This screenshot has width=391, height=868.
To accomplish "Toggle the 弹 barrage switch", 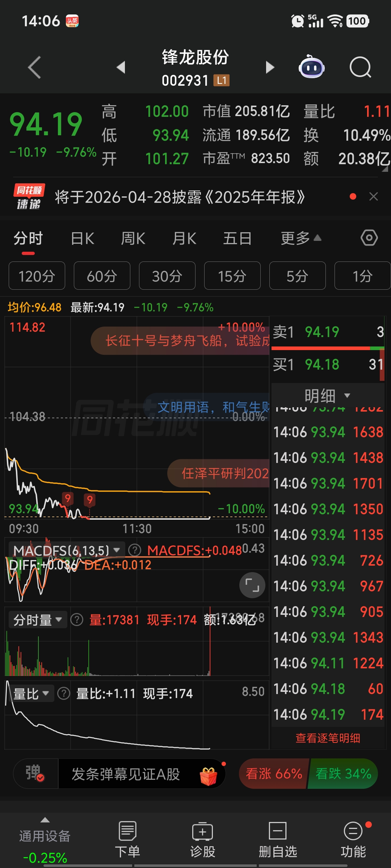I will pyautogui.click(x=35, y=773).
